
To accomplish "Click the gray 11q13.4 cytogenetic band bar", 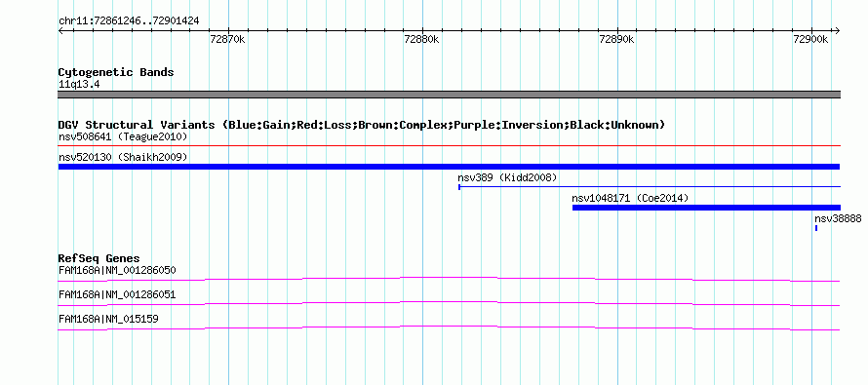I will coord(449,95).
